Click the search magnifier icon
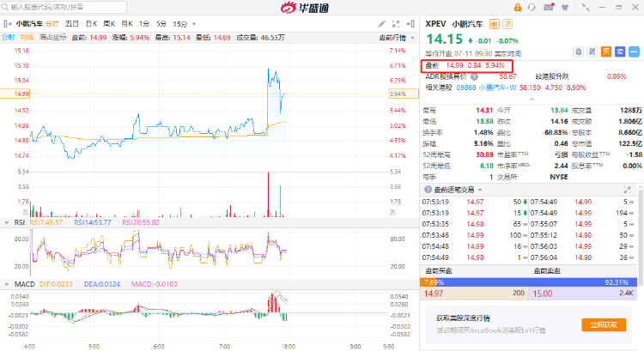 click(x=5, y=7)
